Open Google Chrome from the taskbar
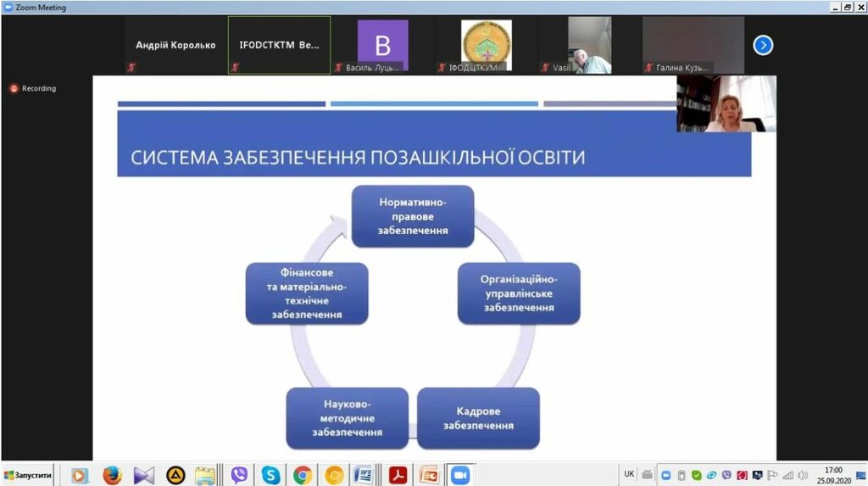This screenshot has height=486, width=868. coord(303,475)
